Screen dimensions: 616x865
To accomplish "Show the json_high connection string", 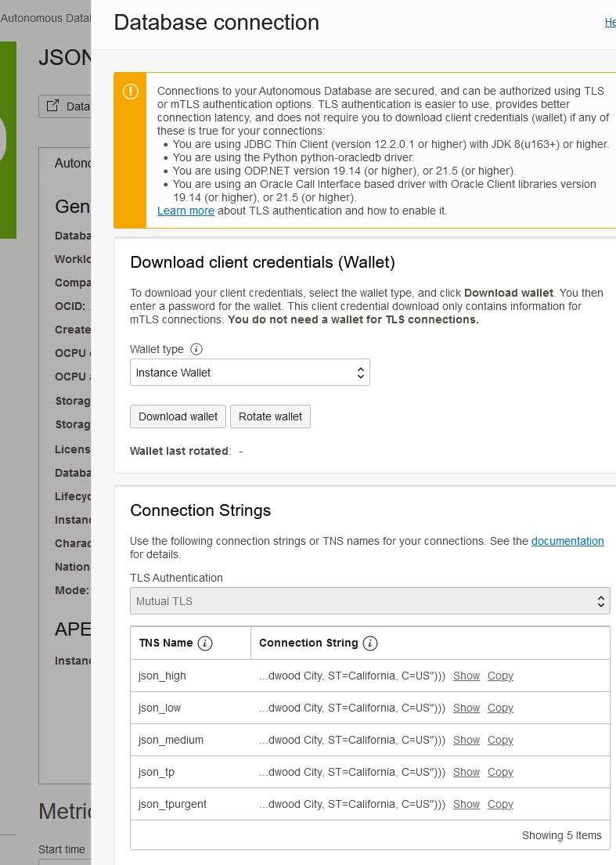I will click(x=467, y=676).
